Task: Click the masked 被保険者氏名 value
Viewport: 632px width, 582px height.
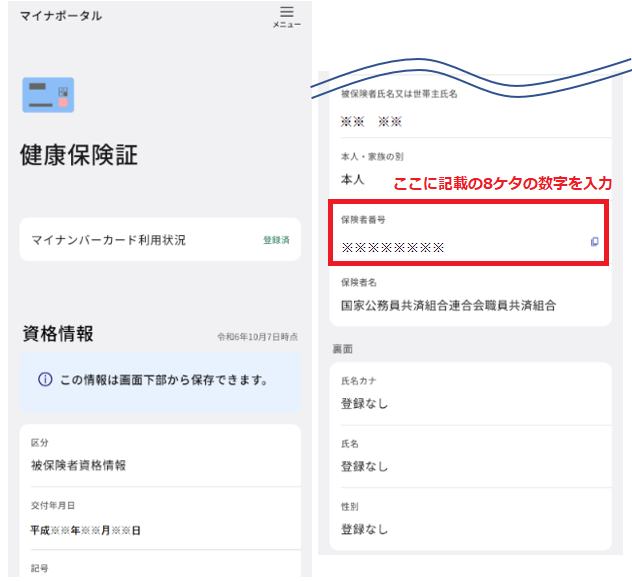Action: [371, 122]
